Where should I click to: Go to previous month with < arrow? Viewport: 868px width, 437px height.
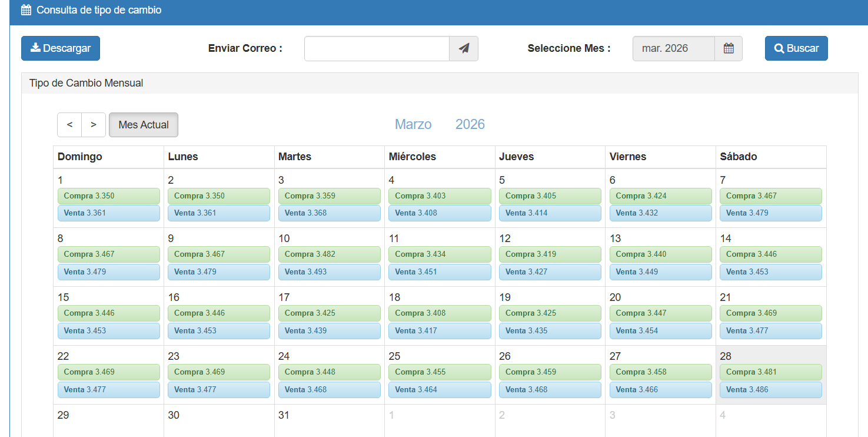(x=69, y=125)
